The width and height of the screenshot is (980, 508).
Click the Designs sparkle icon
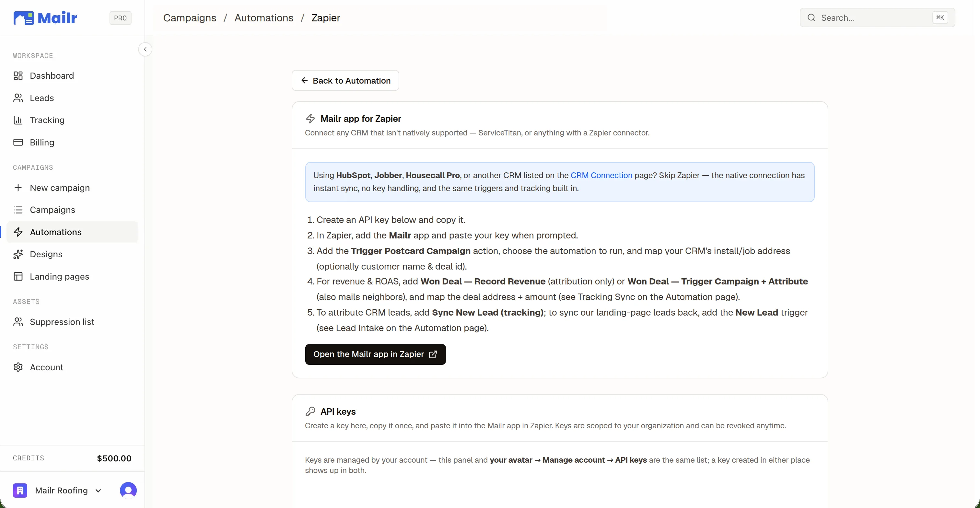(x=18, y=254)
